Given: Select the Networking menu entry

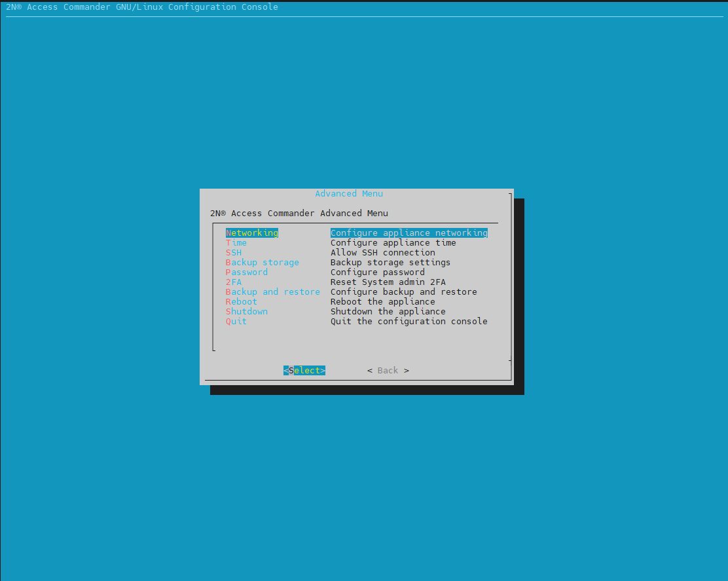Looking at the screenshot, I should (x=251, y=233).
